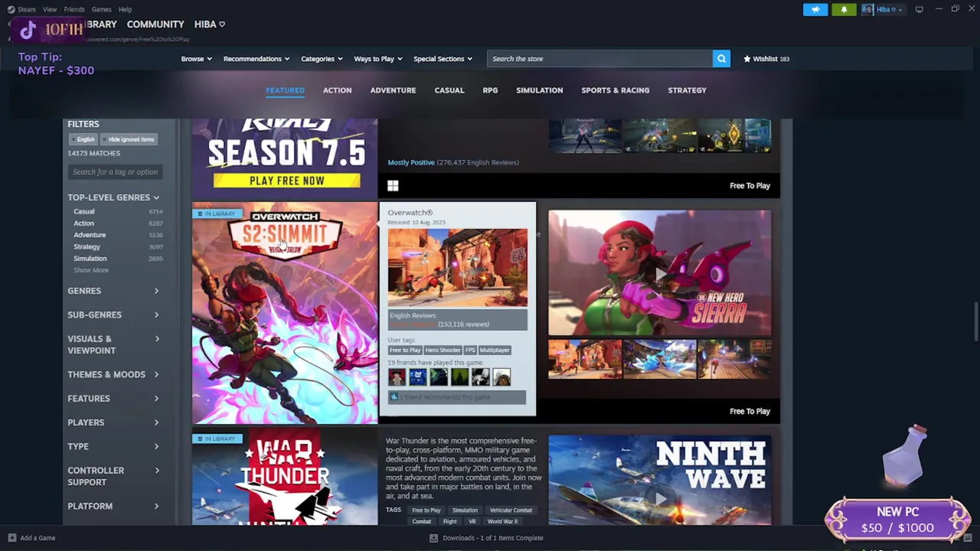Viewport: 980px width, 551px height.
Task: Expand the FEATURES filter section
Action: pos(113,399)
